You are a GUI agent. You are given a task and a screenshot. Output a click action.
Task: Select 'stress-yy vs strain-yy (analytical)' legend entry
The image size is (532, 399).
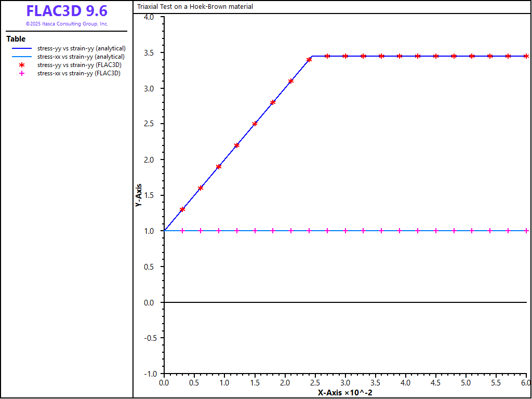coord(81,48)
